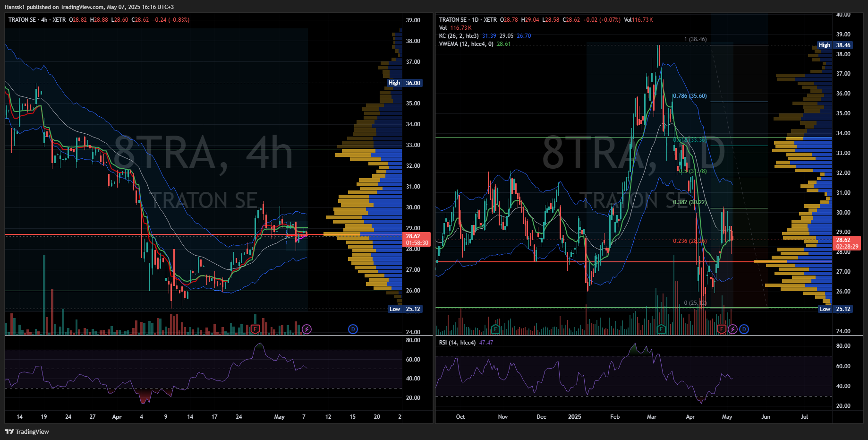The width and height of the screenshot is (868, 440).
Task: Click the Vol 116.73K legend on daily chart
Action: tap(456, 28)
